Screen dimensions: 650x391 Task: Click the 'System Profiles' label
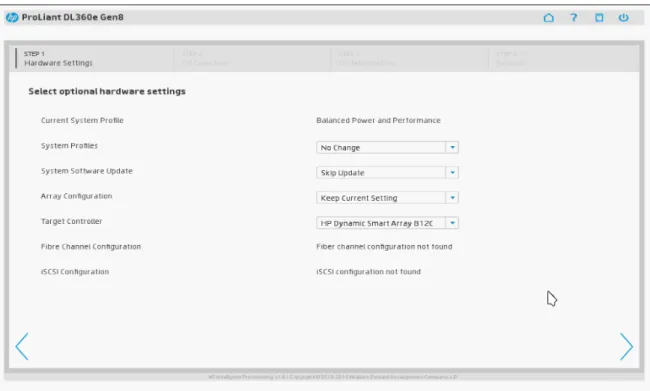69,146
